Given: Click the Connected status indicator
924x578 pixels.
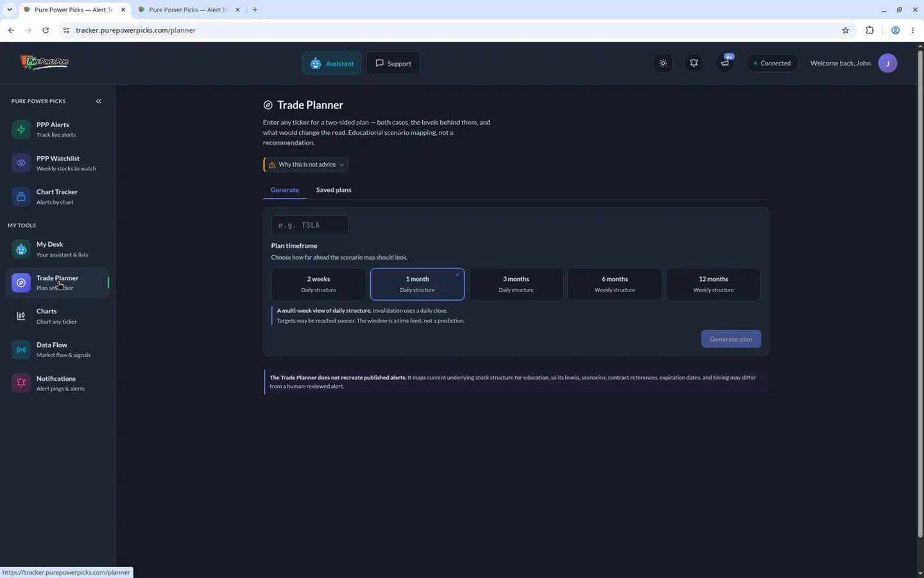Looking at the screenshot, I should (772, 63).
